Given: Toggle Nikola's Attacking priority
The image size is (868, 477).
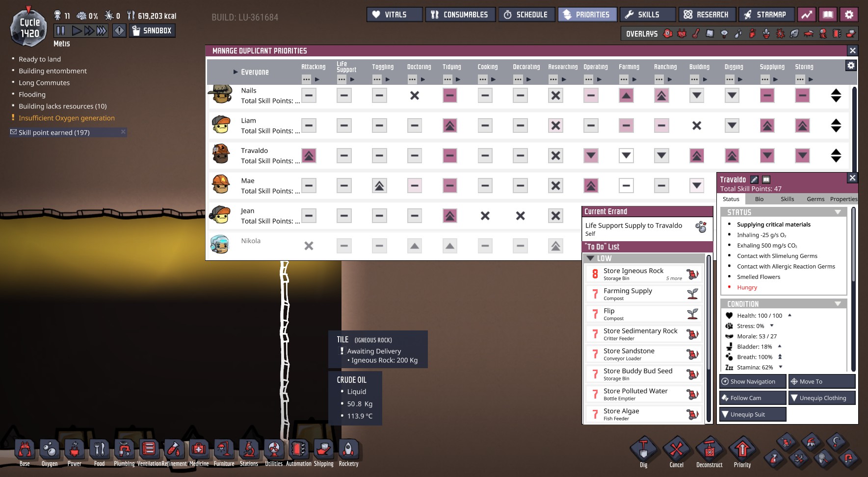Looking at the screenshot, I should tap(309, 246).
